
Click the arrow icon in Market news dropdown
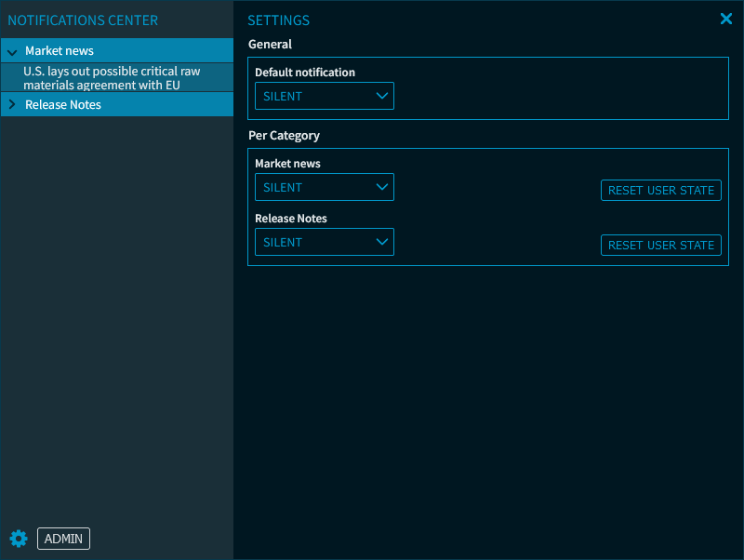pos(381,187)
